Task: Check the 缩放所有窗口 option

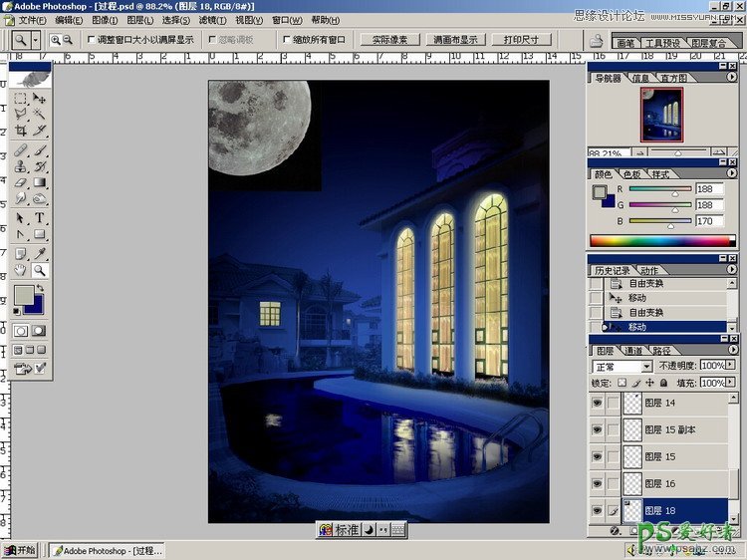Action: tap(287, 40)
